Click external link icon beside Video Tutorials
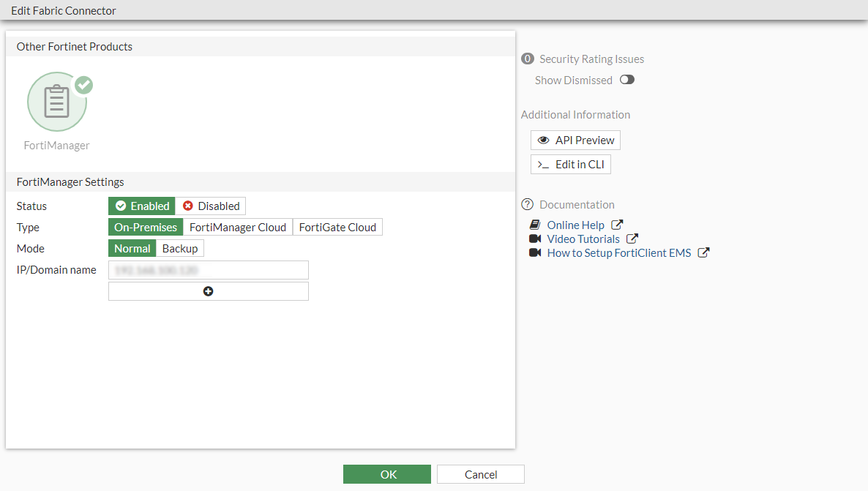 632,239
